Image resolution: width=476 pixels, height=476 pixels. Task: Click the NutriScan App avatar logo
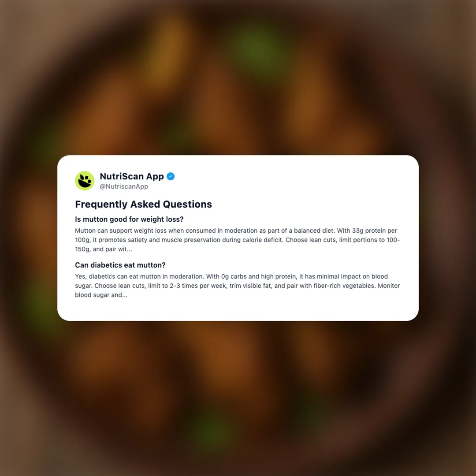[85, 181]
